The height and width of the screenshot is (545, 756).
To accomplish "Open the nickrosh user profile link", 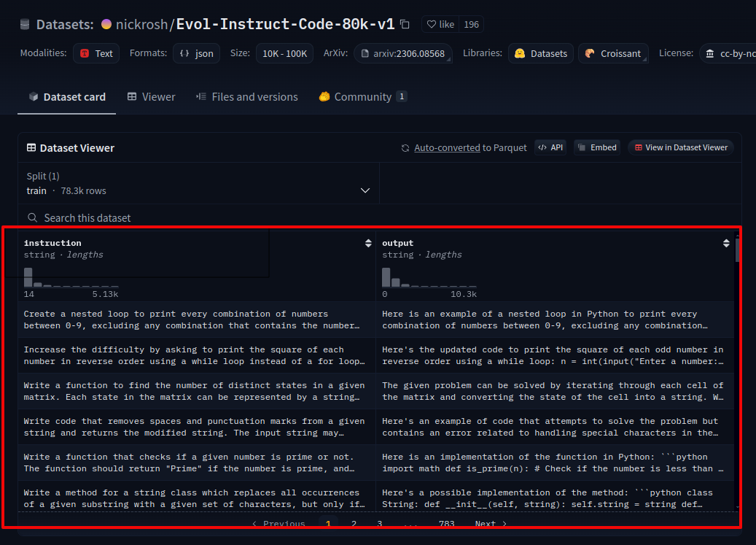I will click(141, 24).
